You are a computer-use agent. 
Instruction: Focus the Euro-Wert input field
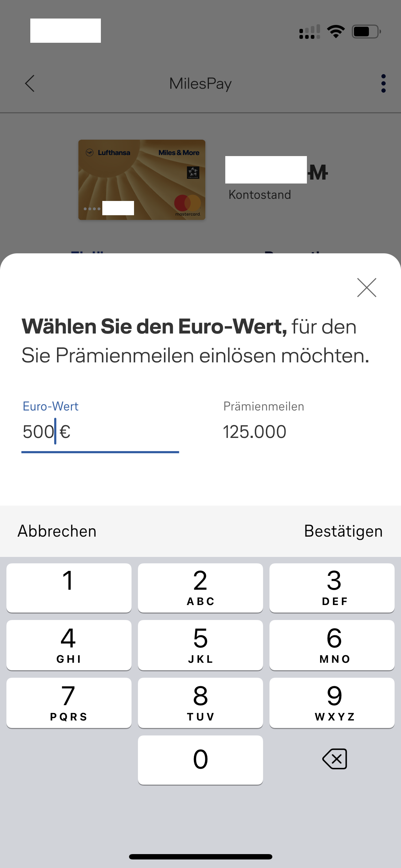tap(100, 432)
